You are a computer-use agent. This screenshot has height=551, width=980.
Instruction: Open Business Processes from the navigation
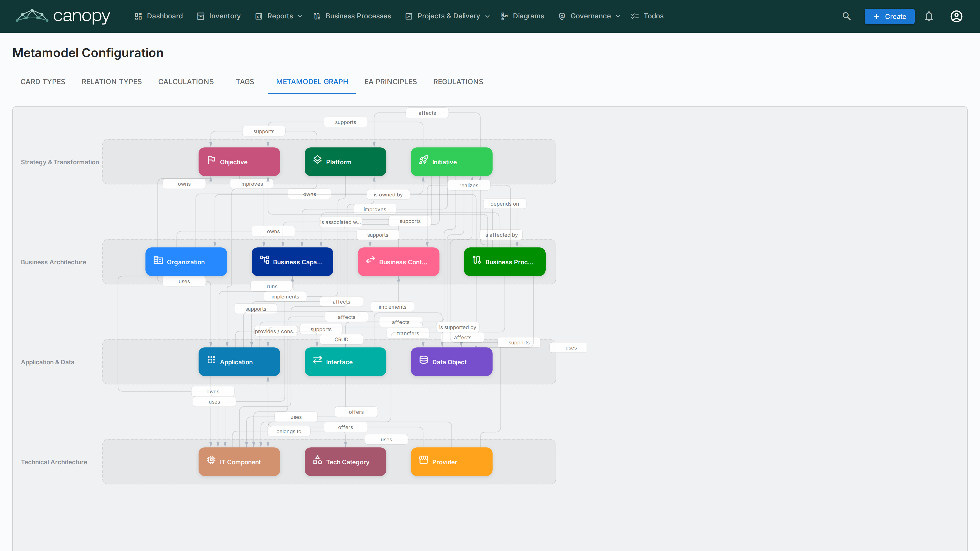(x=352, y=16)
